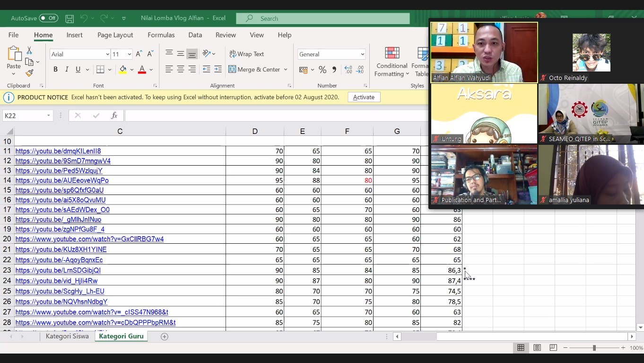Increase decimal places
Screen dimensions: 644x363
coord(350,69)
